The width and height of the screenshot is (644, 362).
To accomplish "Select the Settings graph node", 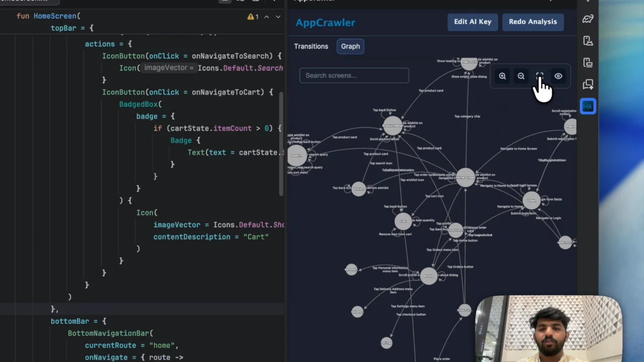I will click(386, 343).
